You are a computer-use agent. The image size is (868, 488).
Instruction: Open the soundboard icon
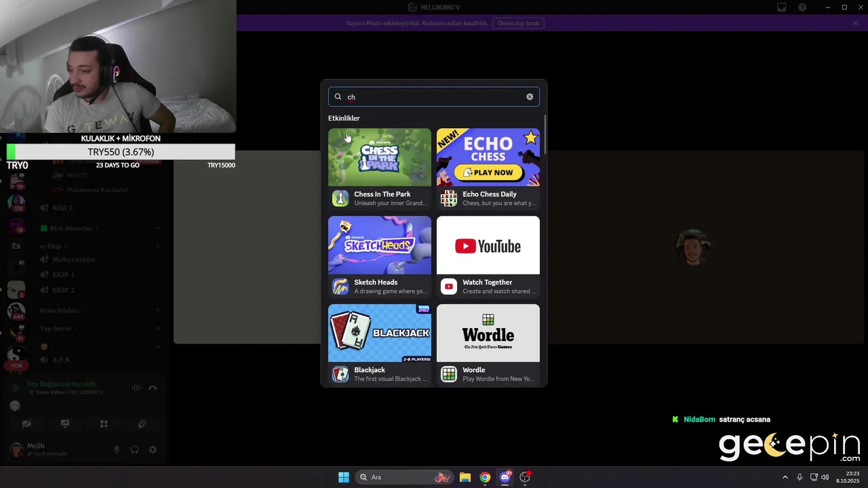click(x=142, y=424)
